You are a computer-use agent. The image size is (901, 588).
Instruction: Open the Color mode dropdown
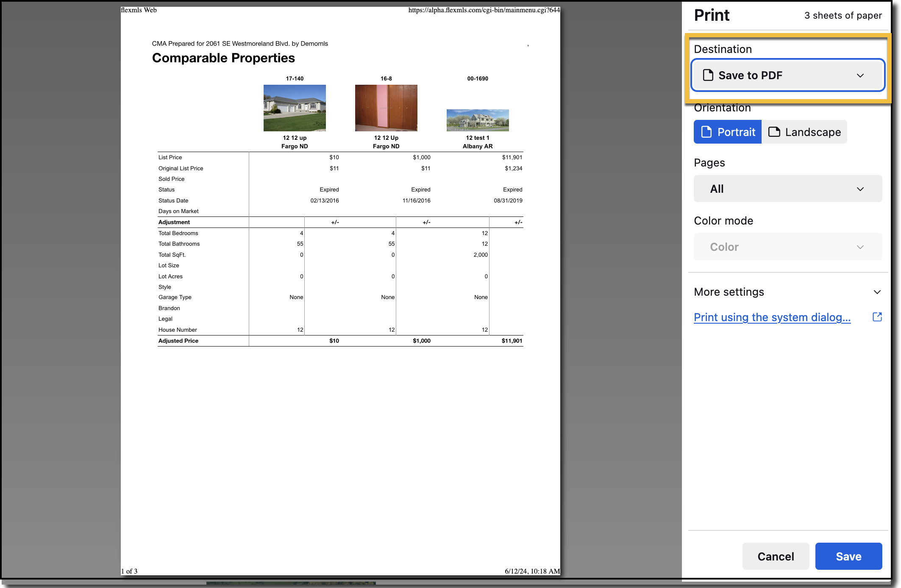click(787, 247)
